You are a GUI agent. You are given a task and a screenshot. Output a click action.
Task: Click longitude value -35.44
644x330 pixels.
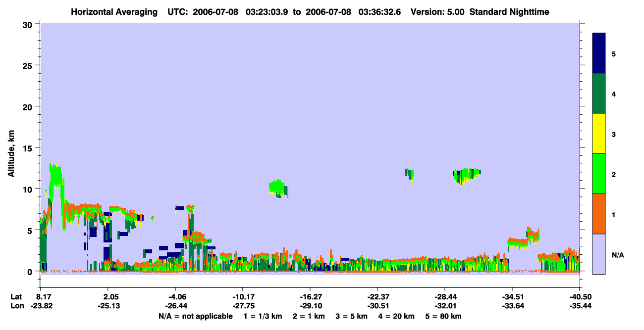[580, 306]
